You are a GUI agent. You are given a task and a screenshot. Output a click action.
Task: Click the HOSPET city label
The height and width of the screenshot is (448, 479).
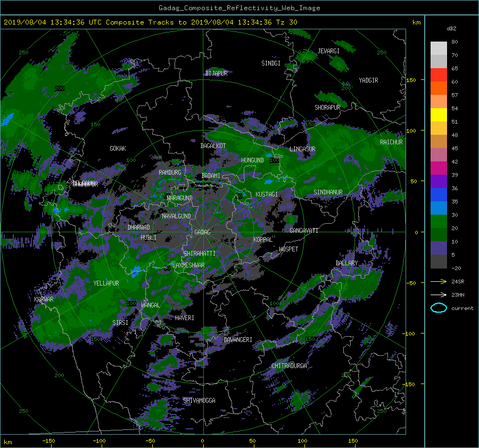pos(288,249)
